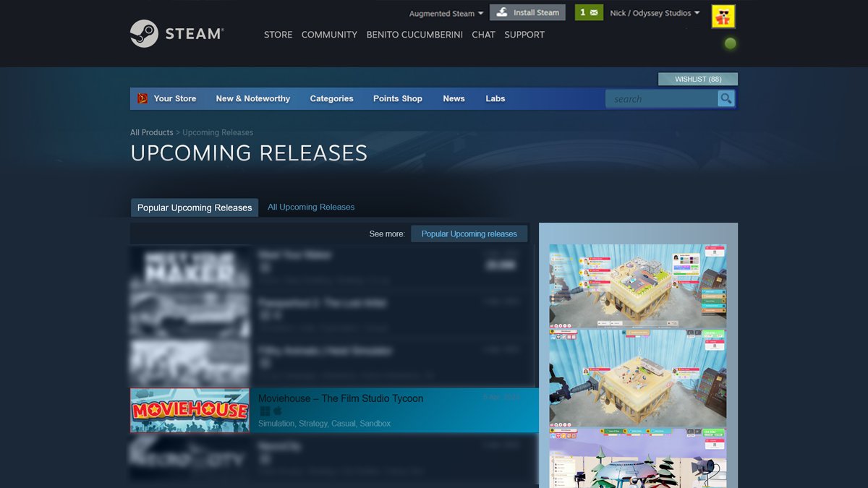Open New & Noteworthy menu
868x488 pixels.
(x=252, y=98)
